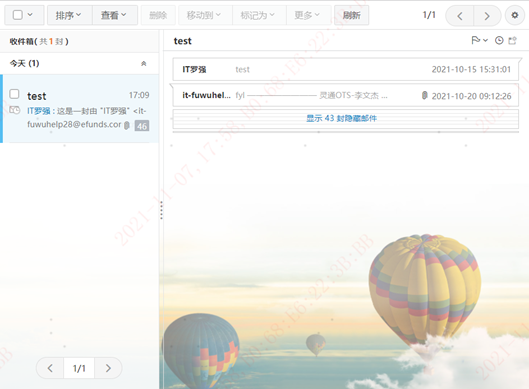Open the IT罗强 message from 2021-10-15
529x389 pixels.
coord(345,69)
